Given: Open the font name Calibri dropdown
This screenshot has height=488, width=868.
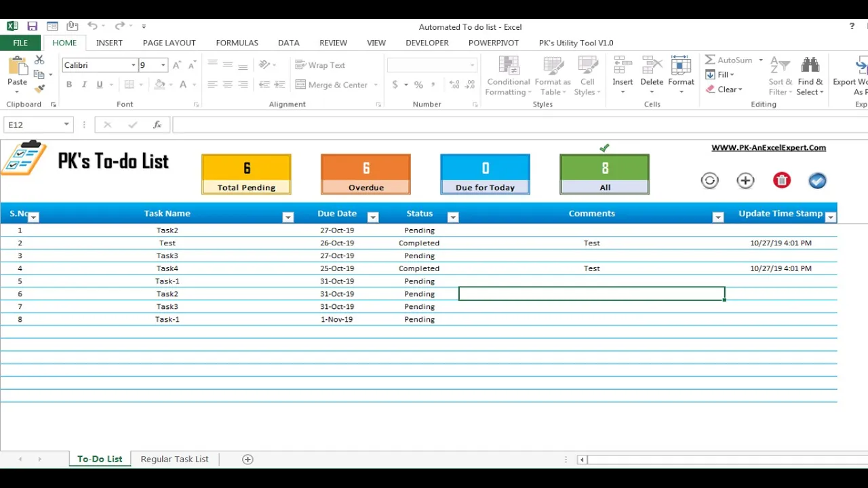Looking at the screenshot, I should coord(134,65).
